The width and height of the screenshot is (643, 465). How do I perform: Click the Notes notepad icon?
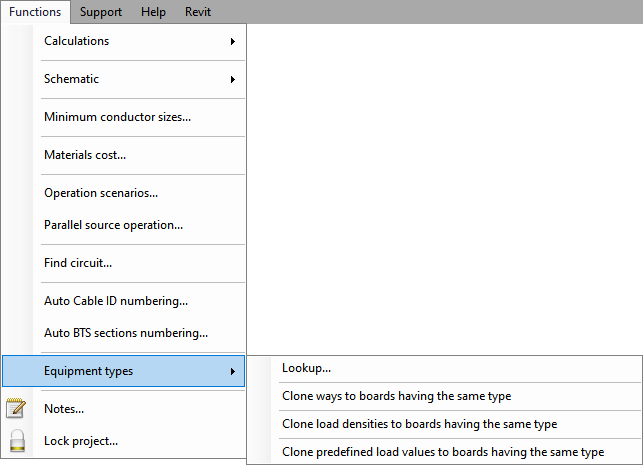(x=16, y=408)
